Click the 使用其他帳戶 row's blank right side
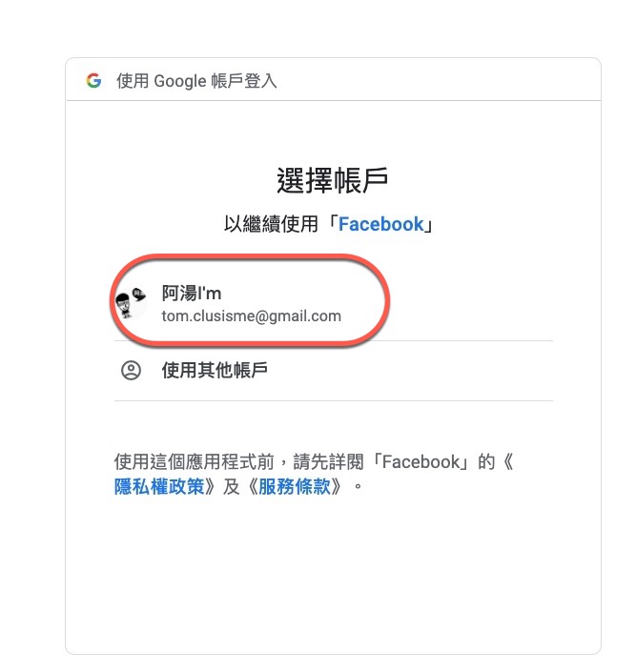The image size is (636, 672). click(410, 371)
